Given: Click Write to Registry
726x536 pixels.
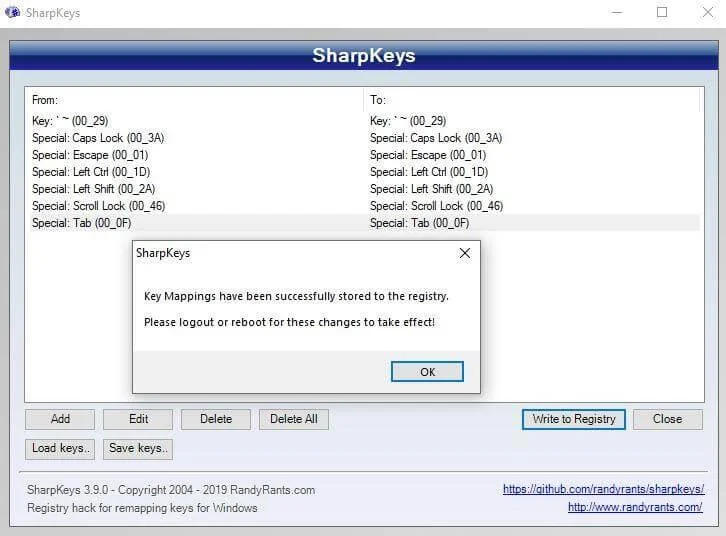Looking at the screenshot, I should point(574,419).
